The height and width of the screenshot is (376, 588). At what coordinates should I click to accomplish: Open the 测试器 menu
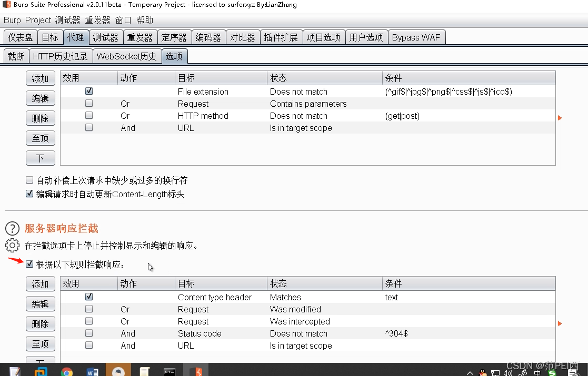tap(67, 20)
